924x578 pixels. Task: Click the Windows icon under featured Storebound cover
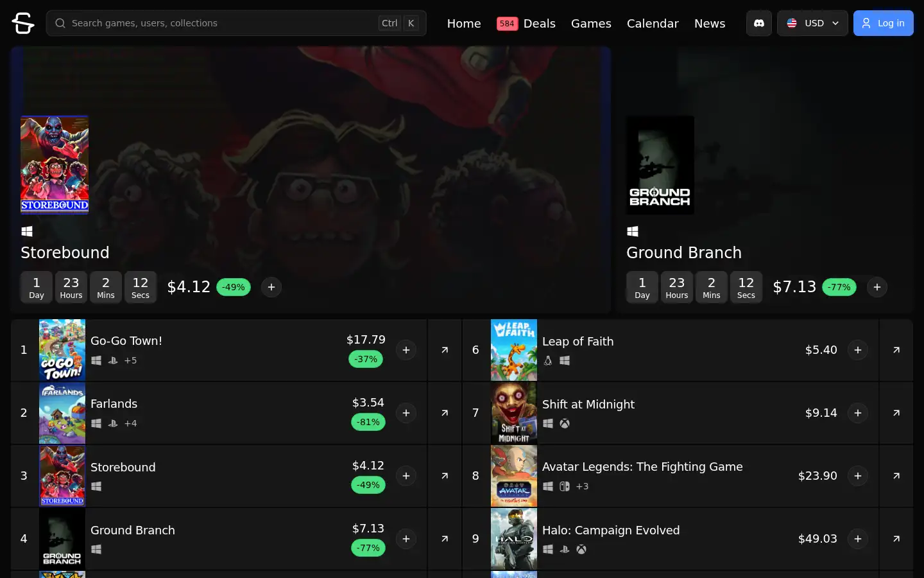point(27,231)
